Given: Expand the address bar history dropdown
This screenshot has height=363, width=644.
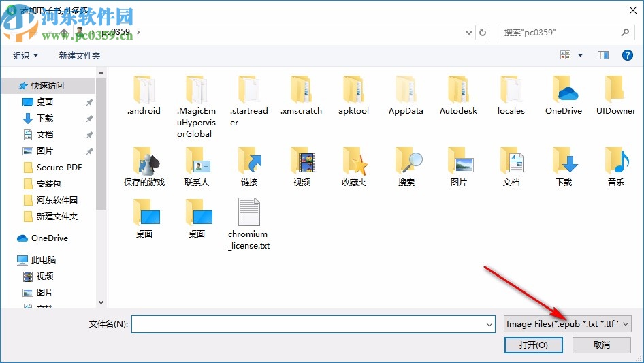Looking at the screenshot, I should click(x=468, y=32).
